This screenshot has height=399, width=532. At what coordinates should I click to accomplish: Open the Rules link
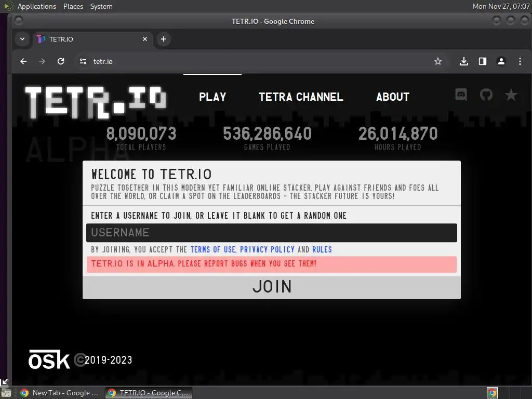322,249
